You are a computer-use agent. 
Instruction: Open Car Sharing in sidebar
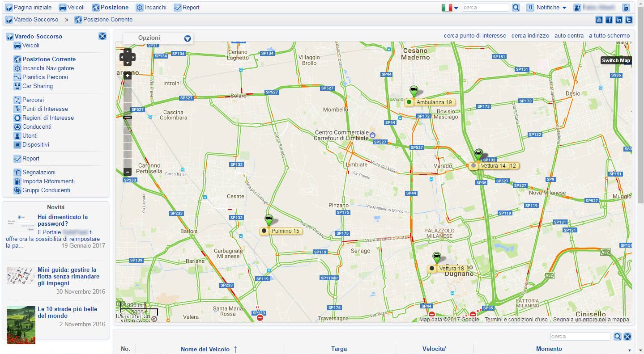click(x=33, y=86)
